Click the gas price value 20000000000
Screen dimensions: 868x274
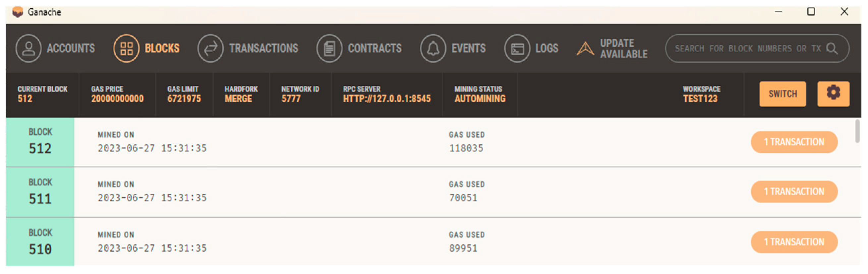(x=117, y=98)
